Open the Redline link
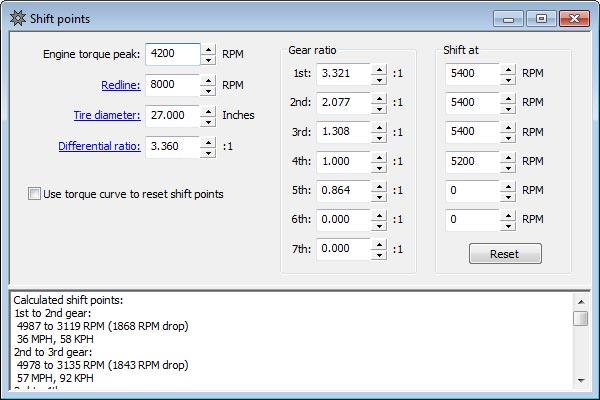Screen dimensions: 600x400 tap(121, 85)
